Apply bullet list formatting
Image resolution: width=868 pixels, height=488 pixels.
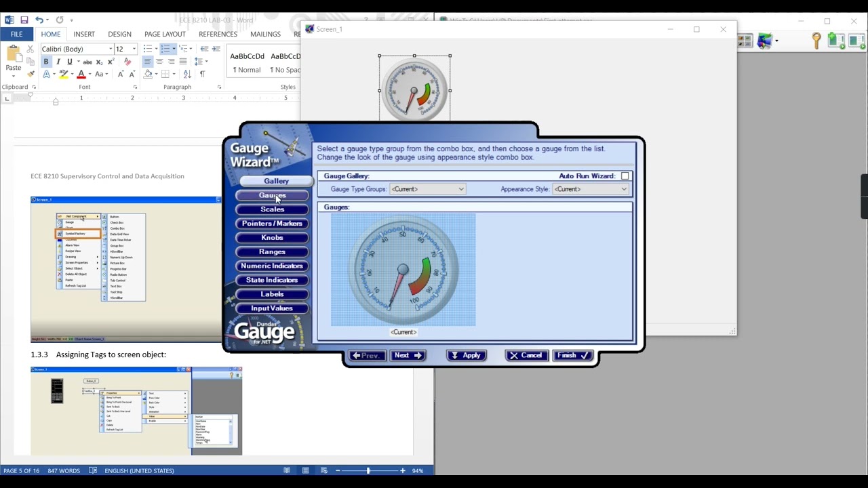tap(147, 49)
